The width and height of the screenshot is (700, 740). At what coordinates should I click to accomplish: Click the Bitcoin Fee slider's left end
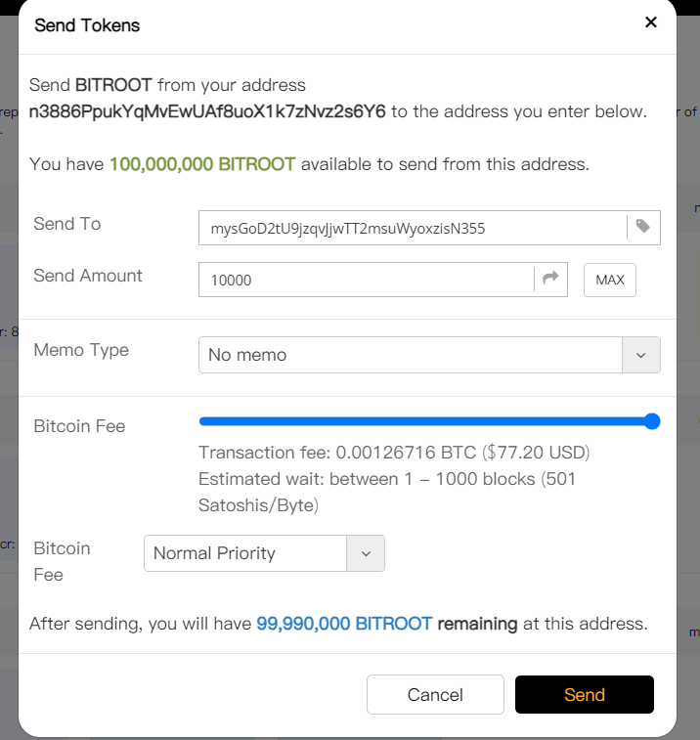coord(203,421)
